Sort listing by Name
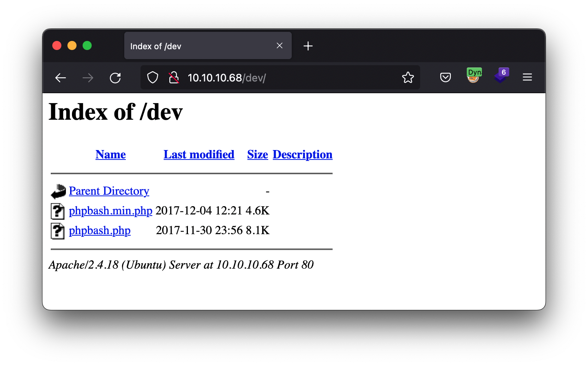The height and width of the screenshot is (366, 588). pos(111,155)
